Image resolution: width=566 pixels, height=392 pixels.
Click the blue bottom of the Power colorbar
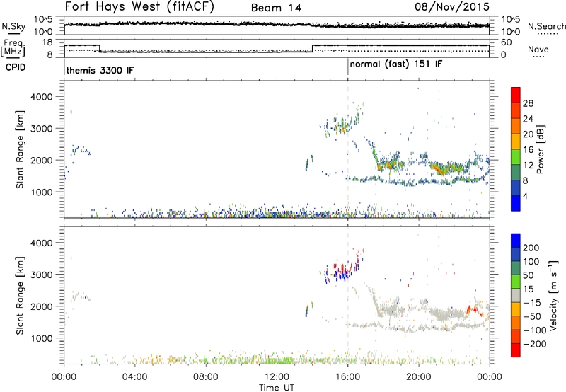tap(516, 203)
